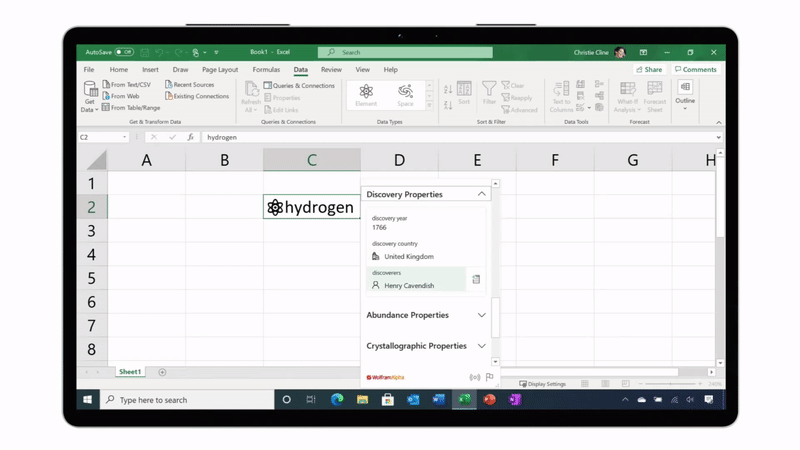Viewport: 800px width, 450px height.
Task: Switch to the Draw tab
Action: coord(180,69)
